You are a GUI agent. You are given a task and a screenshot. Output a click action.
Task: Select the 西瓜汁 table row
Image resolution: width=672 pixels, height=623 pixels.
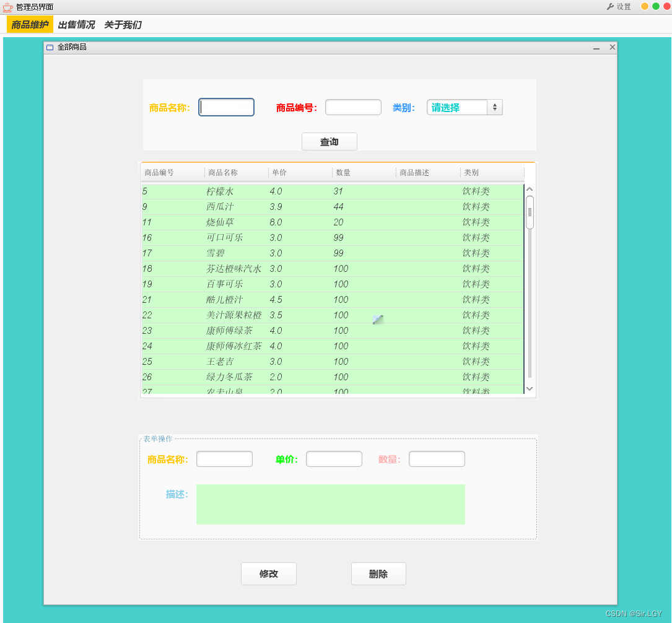[x=333, y=207]
